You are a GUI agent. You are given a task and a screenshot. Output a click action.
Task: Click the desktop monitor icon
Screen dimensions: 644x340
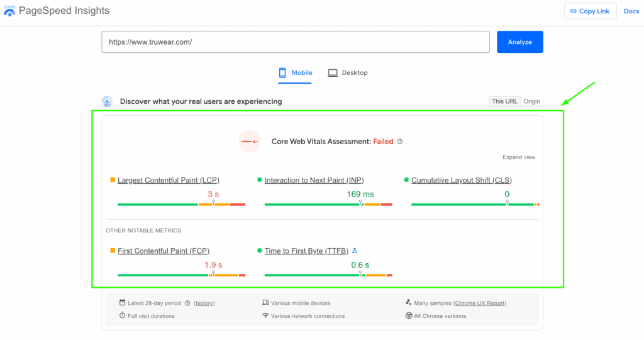(333, 73)
